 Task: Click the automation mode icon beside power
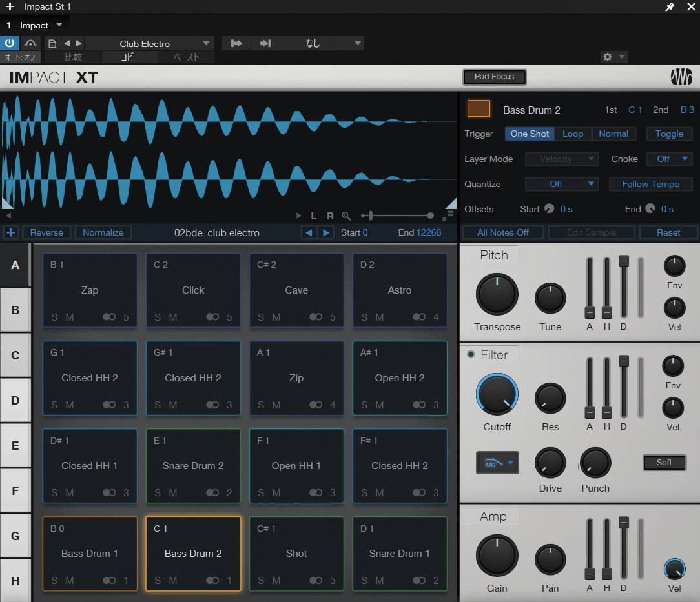pyautogui.click(x=30, y=43)
